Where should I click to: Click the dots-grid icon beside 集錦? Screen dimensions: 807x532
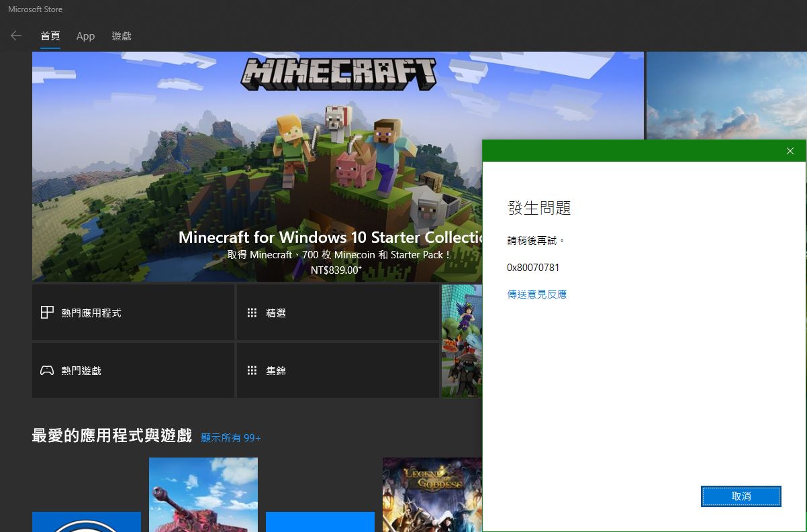tap(252, 370)
